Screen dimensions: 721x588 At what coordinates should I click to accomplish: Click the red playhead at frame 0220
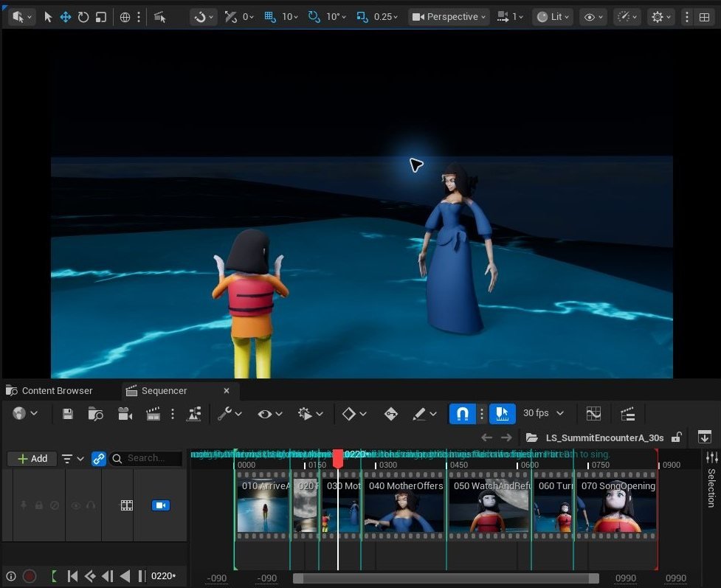click(x=338, y=458)
